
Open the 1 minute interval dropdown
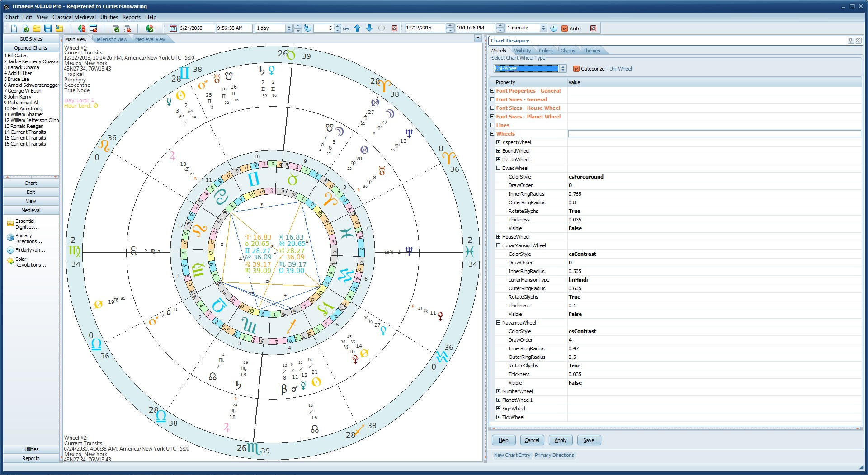[x=543, y=28]
